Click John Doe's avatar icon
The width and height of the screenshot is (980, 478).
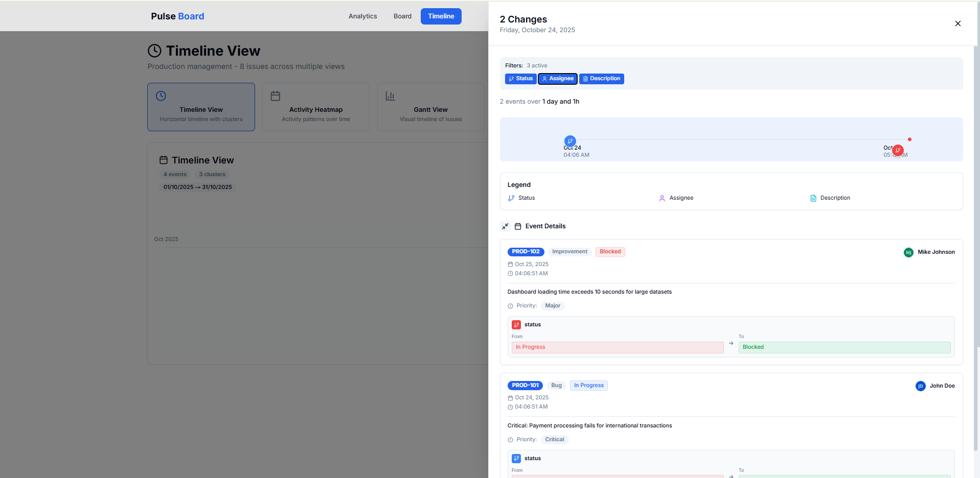click(x=920, y=386)
